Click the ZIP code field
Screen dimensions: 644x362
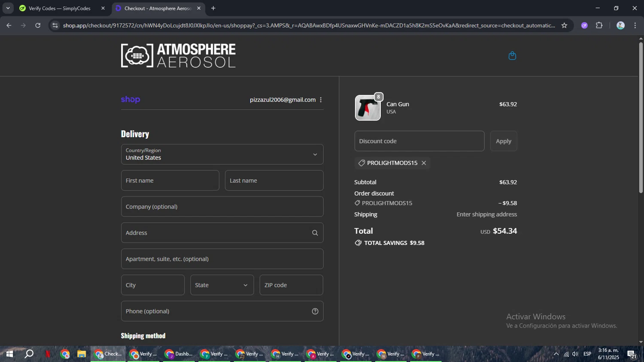coord(291,285)
